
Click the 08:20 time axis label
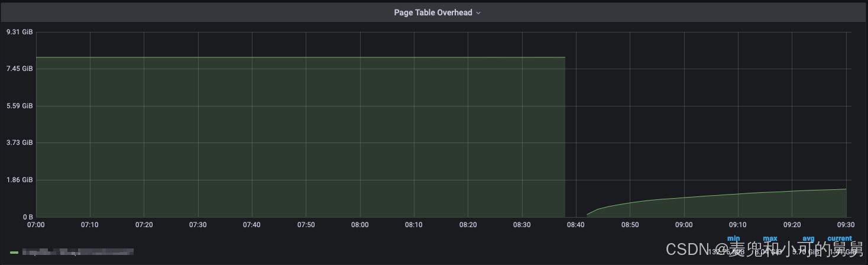point(468,225)
